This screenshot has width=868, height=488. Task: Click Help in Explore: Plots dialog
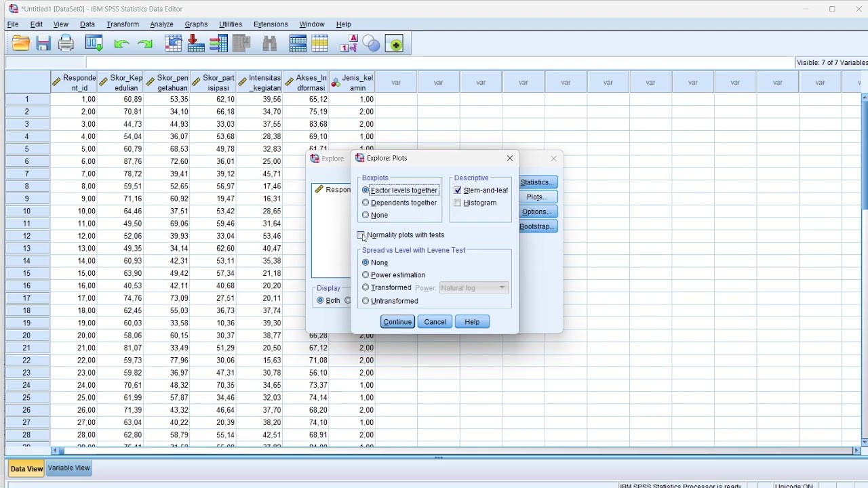click(472, 322)
